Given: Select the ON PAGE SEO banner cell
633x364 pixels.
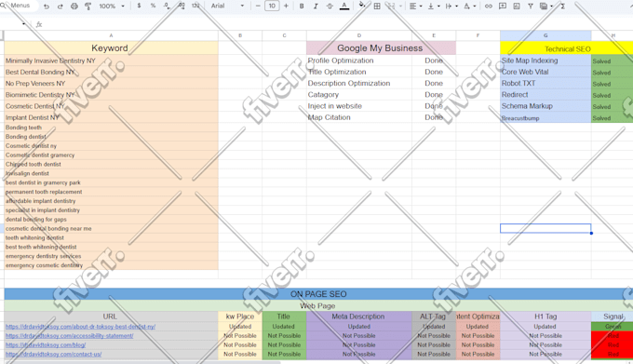Looking at the screenshot, I should pos(318,294).
